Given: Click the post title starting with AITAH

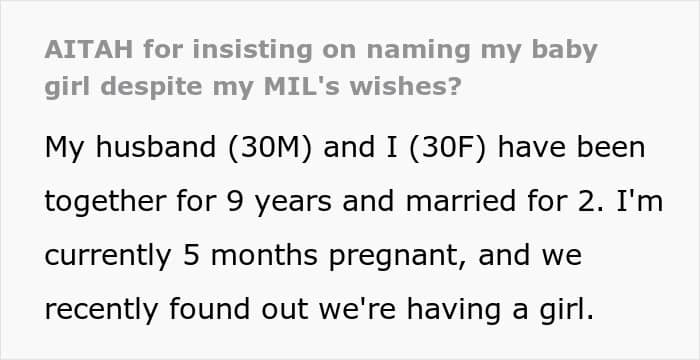Looking at the screenshot, I should [321, 68].
